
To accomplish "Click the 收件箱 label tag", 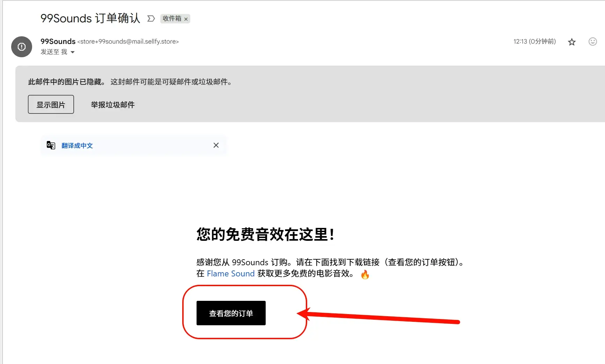I will tap(172, 18).
